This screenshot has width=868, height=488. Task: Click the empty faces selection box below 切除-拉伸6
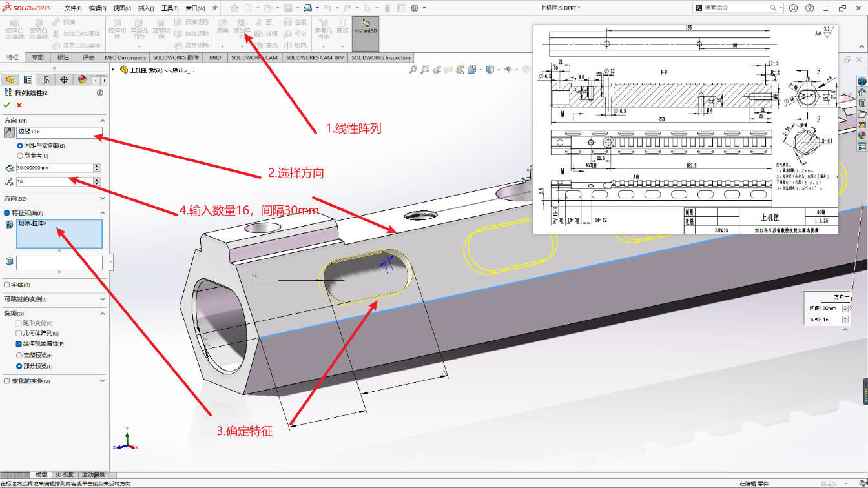(59, 263)
